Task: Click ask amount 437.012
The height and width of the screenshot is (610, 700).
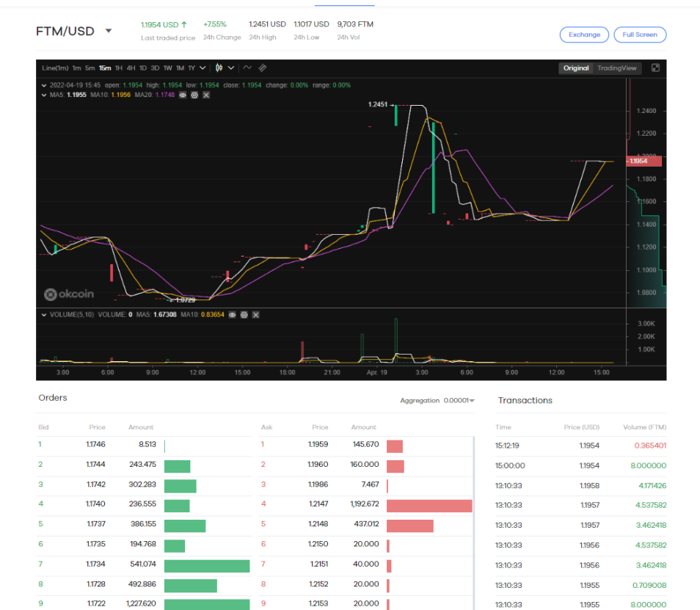Action: [367, 524]
